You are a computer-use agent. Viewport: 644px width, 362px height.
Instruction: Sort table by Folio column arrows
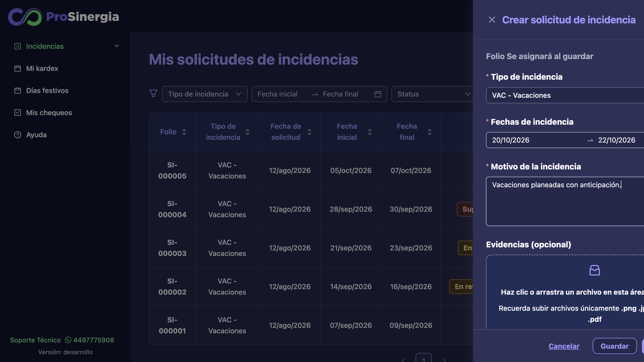pos(184,132)
